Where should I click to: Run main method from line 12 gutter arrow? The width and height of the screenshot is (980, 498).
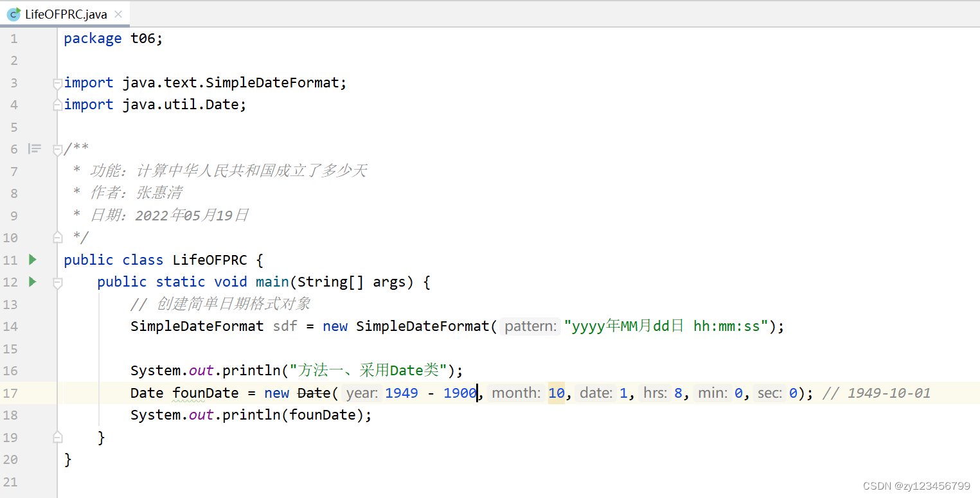tap(33, 281)
